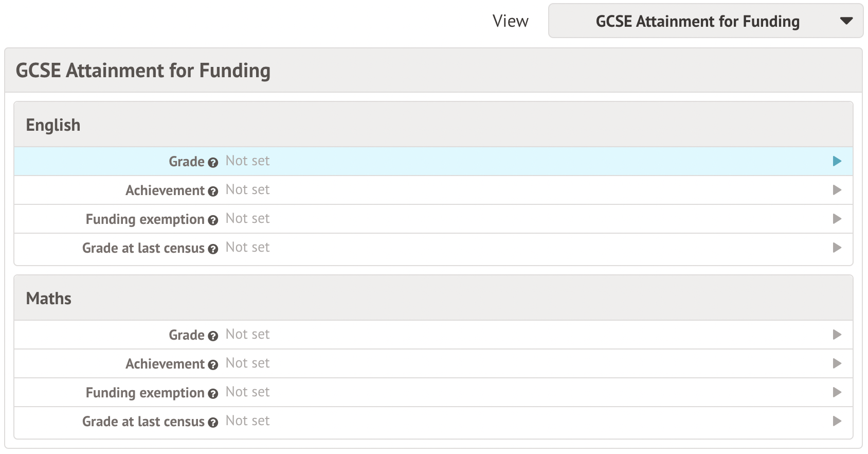This screenshot has width=868, height=454.
Task: Click help icon beside English Funding exemption
Action: coord(213,220)
